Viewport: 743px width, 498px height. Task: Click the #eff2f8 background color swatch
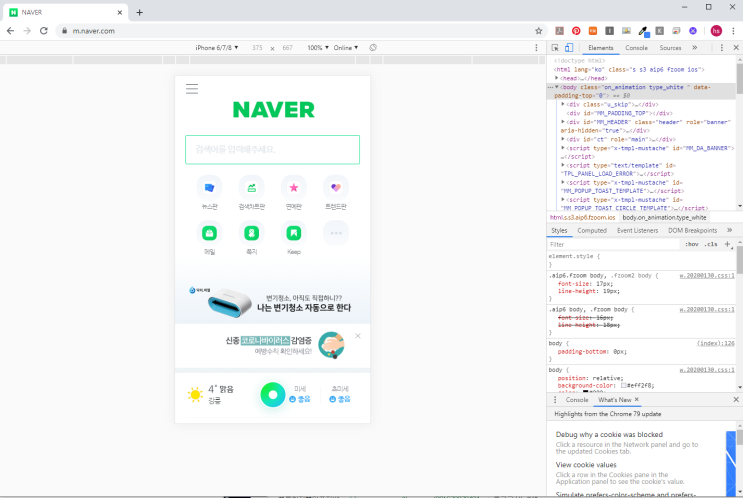coord(624,386)
